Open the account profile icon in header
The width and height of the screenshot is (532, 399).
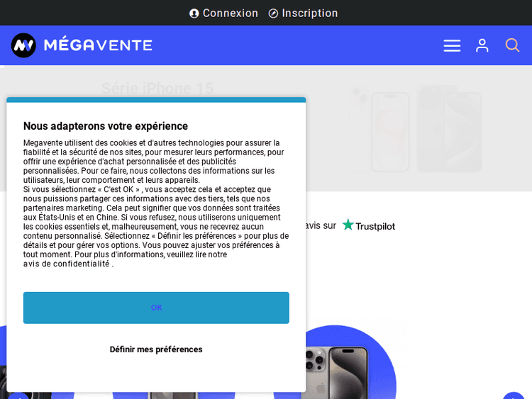click(x=482, y=45)
